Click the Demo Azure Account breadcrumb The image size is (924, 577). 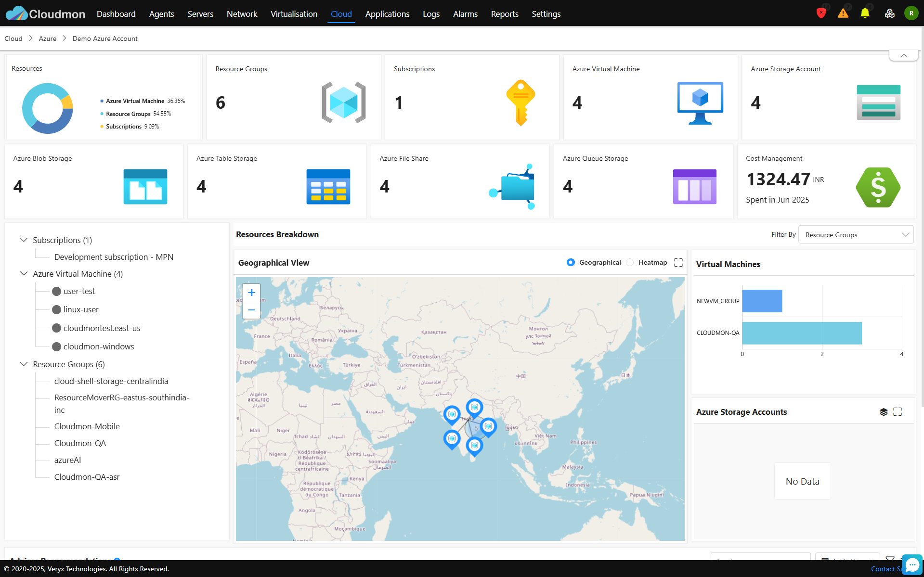105,38
